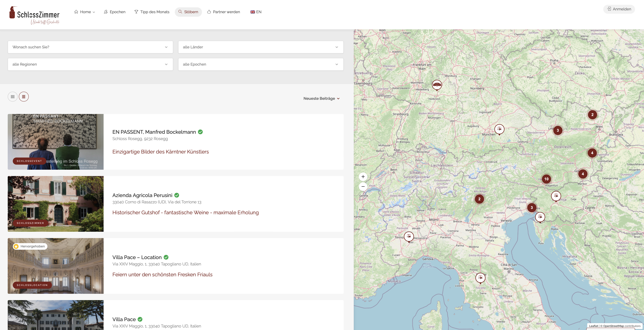Click 'Feiern unter den schönsten Fresken Friauls'
Image resolution: width=644 pixels, height=330 pixels.
(x=162, y=275)
